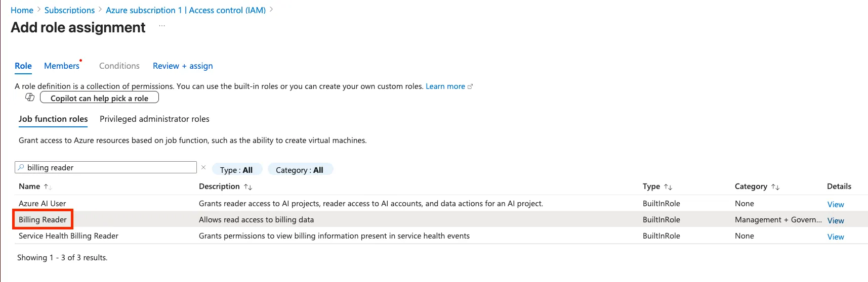Click the search magnifier icon

tap(21, 167)
